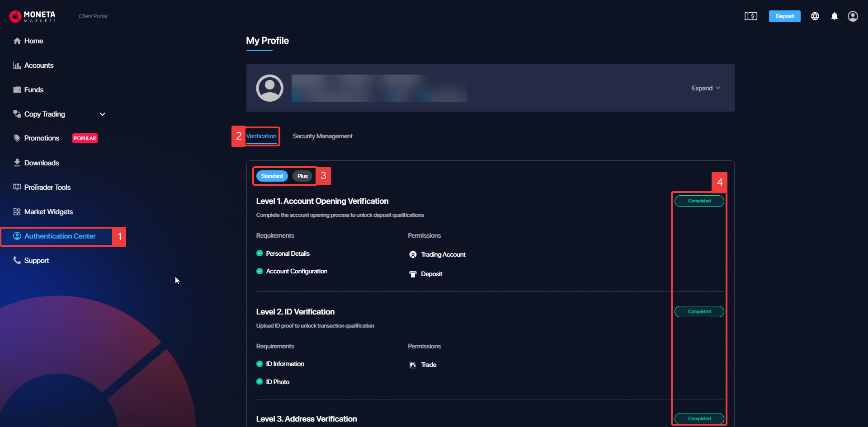This screenshot has width=868, height=427.
Task: Click the ProTrader Tools icon
Action: tap(17, 187)
